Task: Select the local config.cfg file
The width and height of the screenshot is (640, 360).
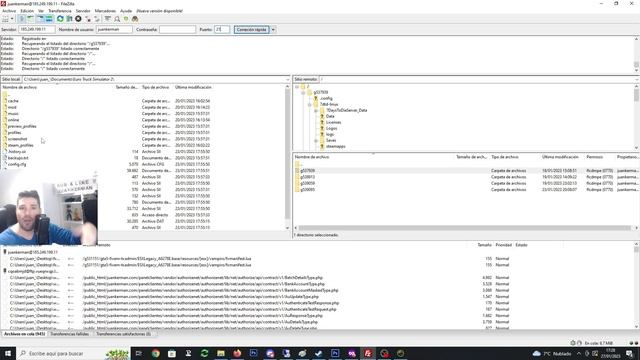Action: [x=17, y=164]
